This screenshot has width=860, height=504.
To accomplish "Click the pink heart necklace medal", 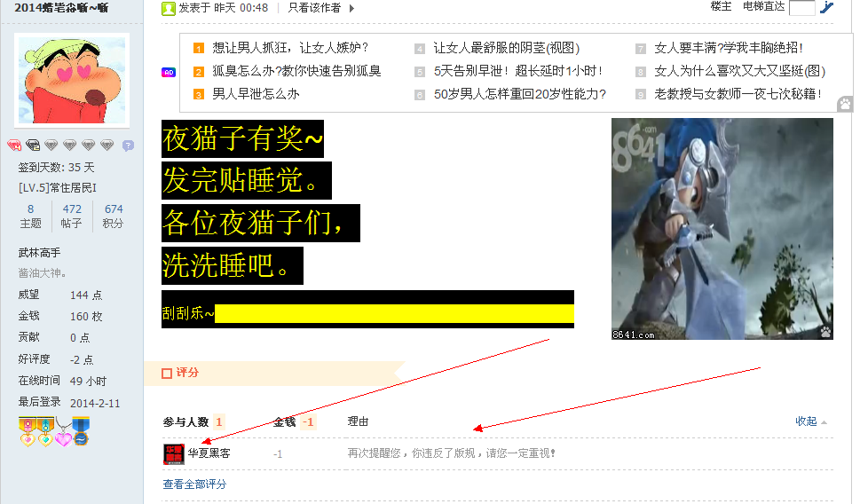I will pyautogui.click(x=64, y=433).
